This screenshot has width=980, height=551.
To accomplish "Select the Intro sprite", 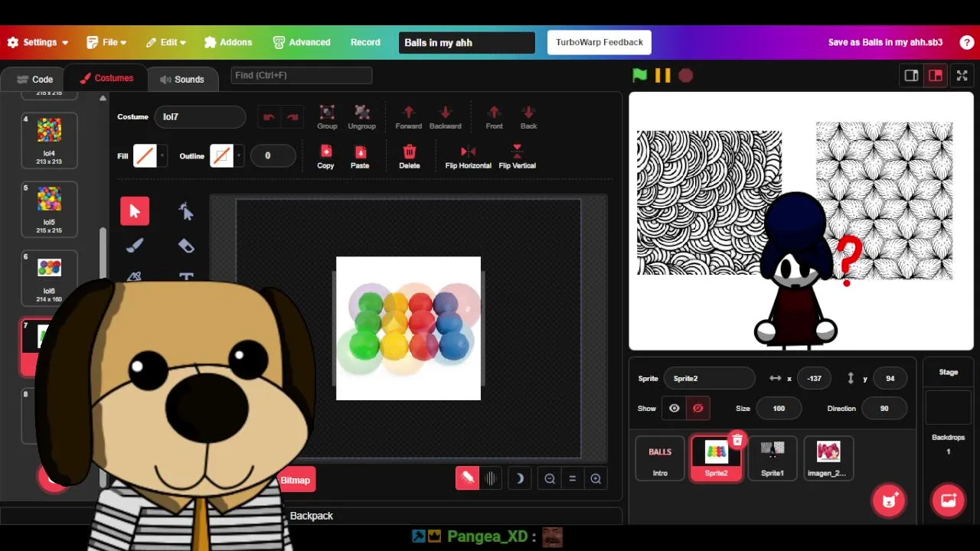I will click(x=660, y=458).
